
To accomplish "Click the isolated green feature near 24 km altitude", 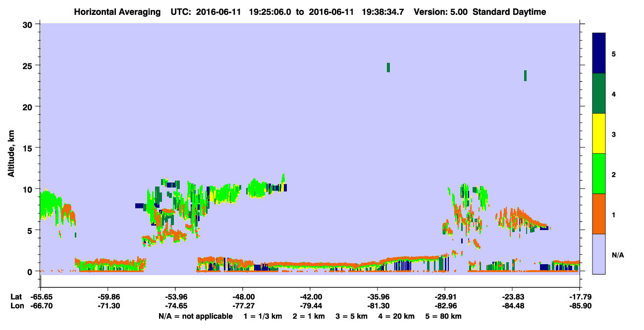I will (x=525, y=75).
